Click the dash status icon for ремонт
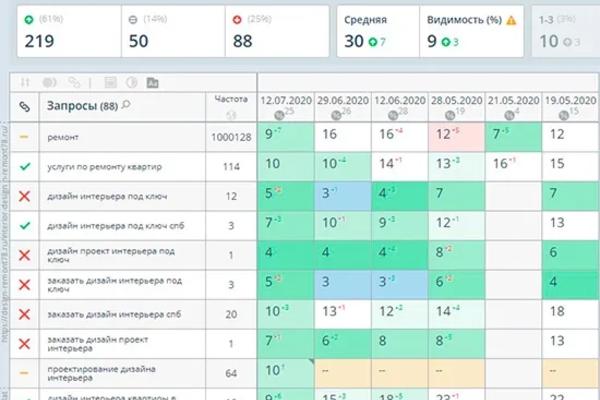This screenshot has height=400, width=600. (x=24, y=137)
